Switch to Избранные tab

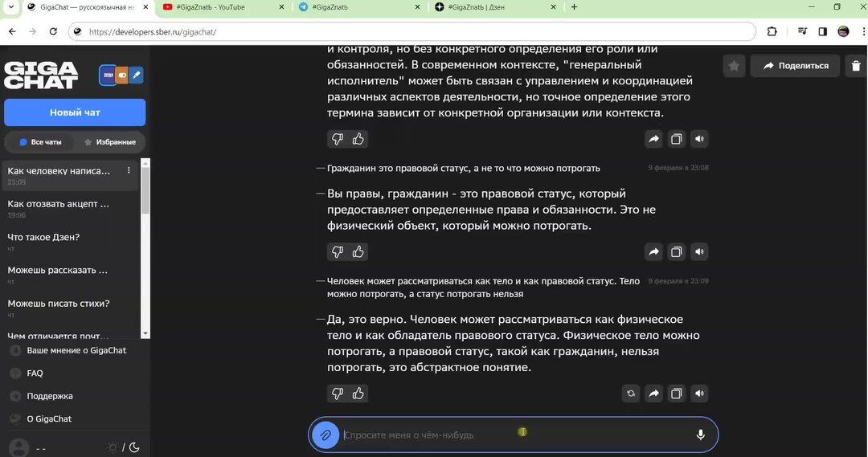pos(110,142)
